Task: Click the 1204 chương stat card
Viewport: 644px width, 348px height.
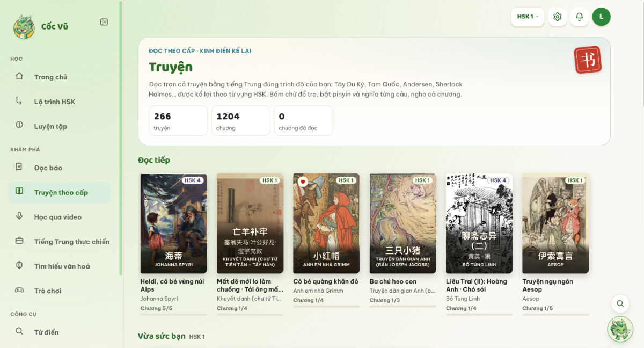Action: point(241,120)
